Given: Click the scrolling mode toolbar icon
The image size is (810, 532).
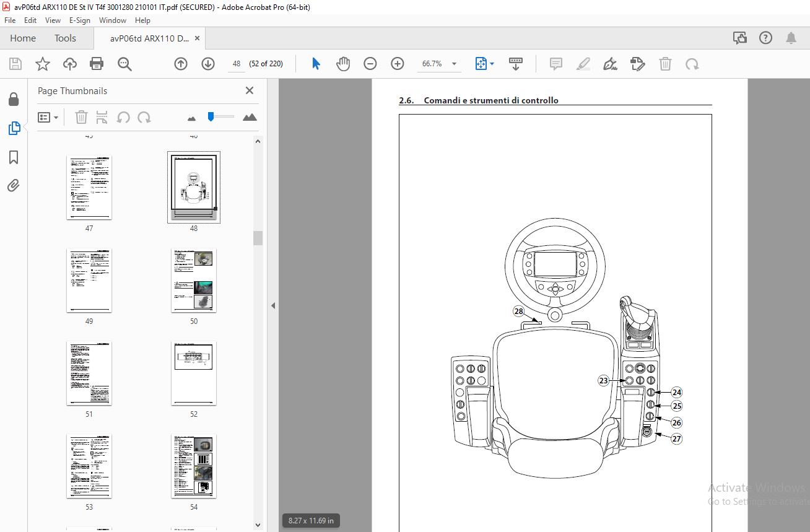Looking at the screenshot, I should [516, 64].
